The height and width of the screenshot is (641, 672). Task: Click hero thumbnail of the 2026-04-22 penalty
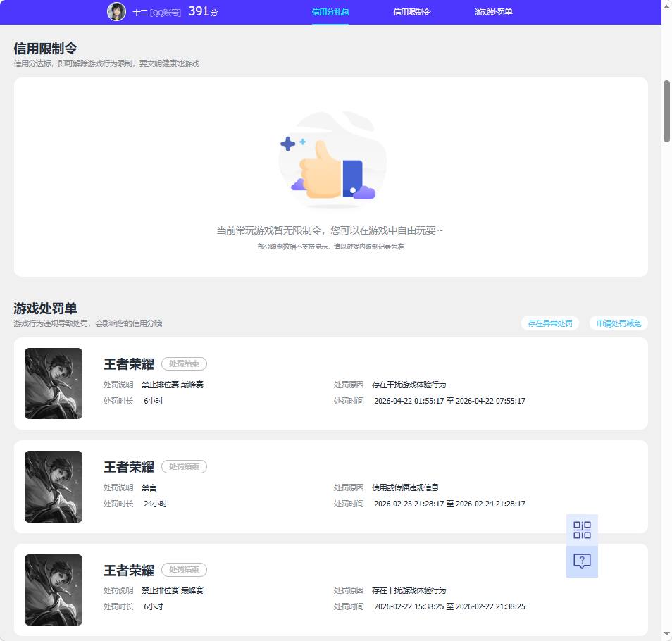tap(54, 383)
